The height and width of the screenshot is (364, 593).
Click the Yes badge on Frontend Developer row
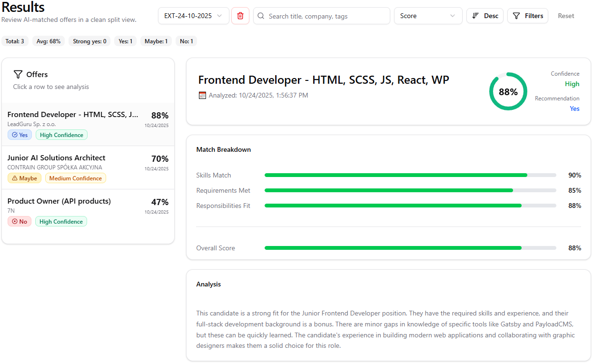[x=20, y=135]
